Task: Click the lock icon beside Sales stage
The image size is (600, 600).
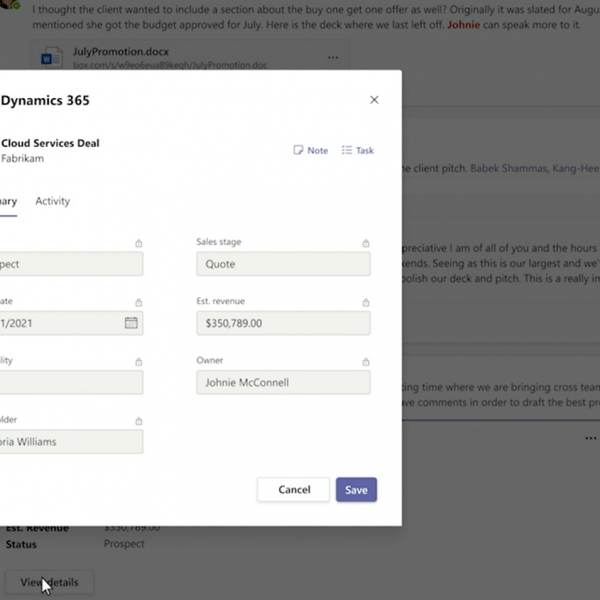Action: [366, 243]
